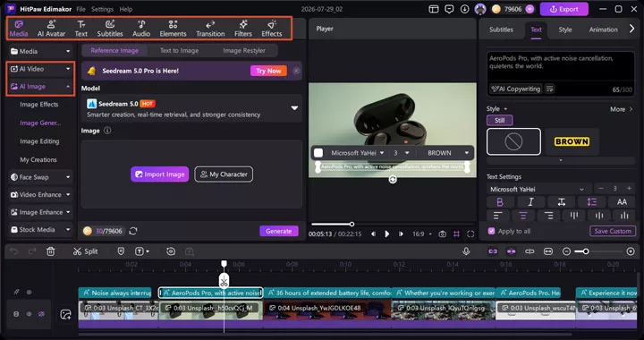Toggle subtitle track visibility eye icon
Image resolution: width=644 pixels, height=340 pixels.
[30, 293]
